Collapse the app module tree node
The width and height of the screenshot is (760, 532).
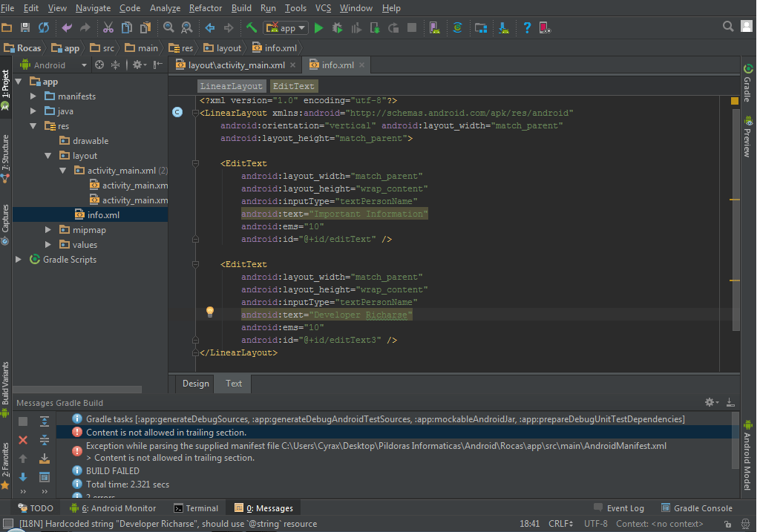[19, 82]
